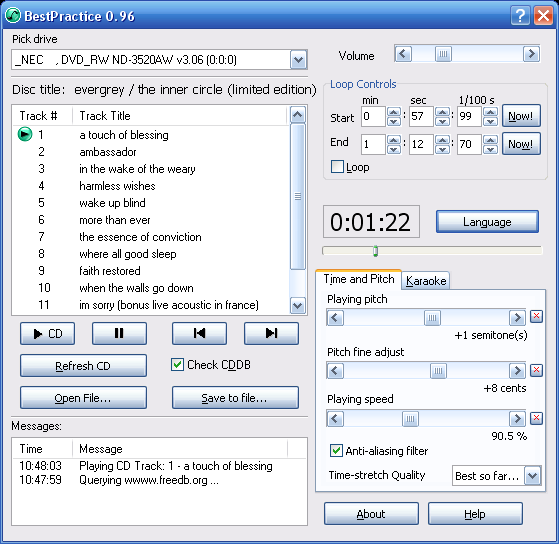Click the Play CD button

point(47,333)
